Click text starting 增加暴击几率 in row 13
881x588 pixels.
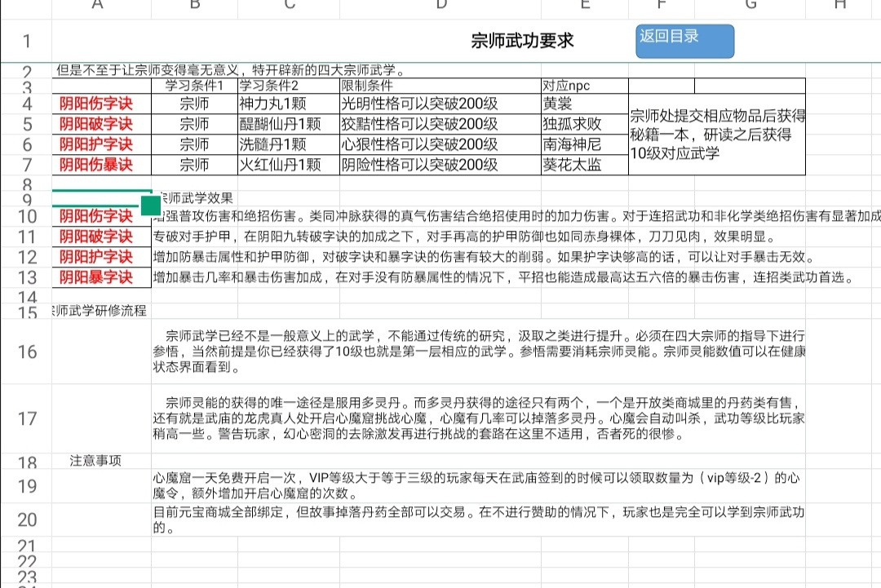pyautogui.click(x=503, y=277)
